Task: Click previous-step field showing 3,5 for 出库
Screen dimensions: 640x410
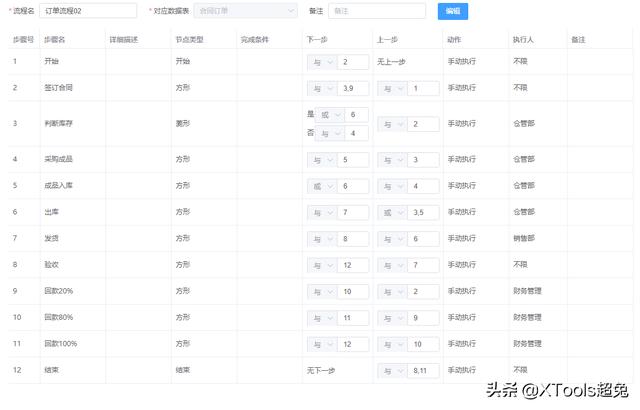Action: (x=423, y=213)
